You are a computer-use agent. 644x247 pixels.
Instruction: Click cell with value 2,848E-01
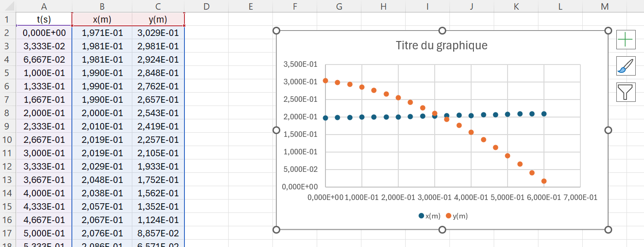pyautogui.click(x=158, y=73)
